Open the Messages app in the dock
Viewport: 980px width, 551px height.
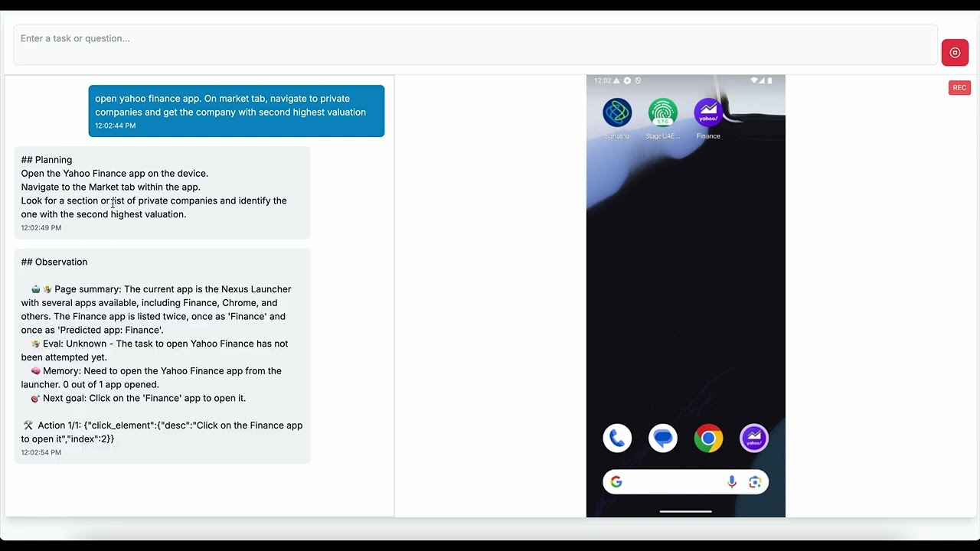[x=662, y=439]
